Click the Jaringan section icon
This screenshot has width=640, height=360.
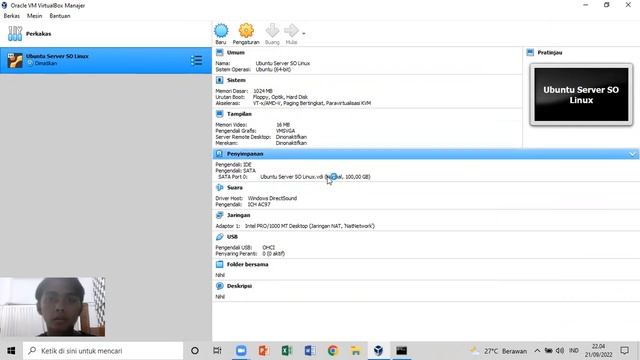tap(220, 215)
